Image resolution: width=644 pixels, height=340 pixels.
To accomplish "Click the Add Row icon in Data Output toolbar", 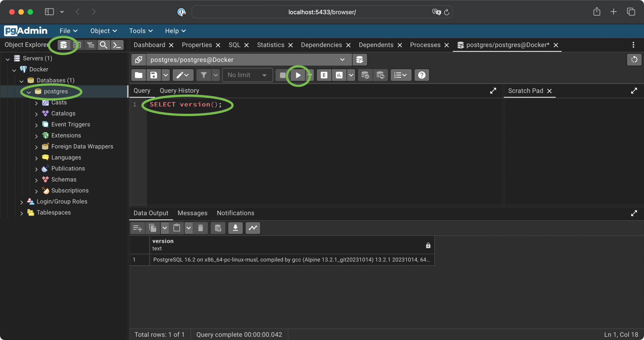I will click(138, 228).
